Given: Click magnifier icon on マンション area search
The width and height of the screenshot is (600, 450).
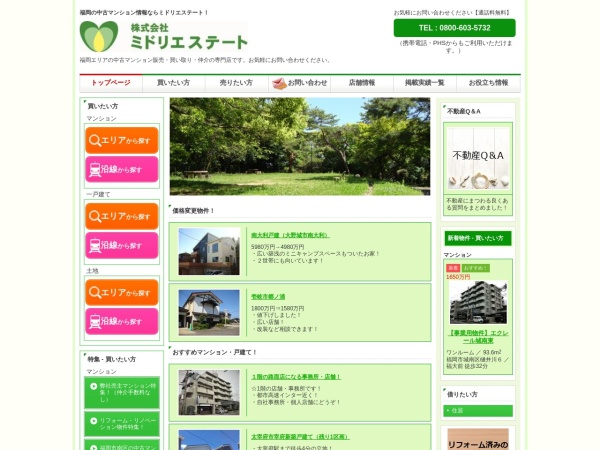Looking at the screenshot, I should click(95, 140).
